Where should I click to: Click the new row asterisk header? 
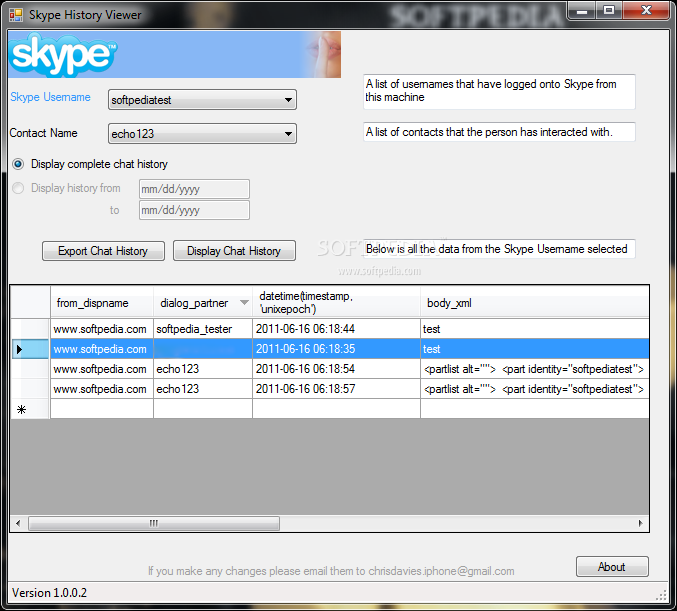click(x=30, y=409)
